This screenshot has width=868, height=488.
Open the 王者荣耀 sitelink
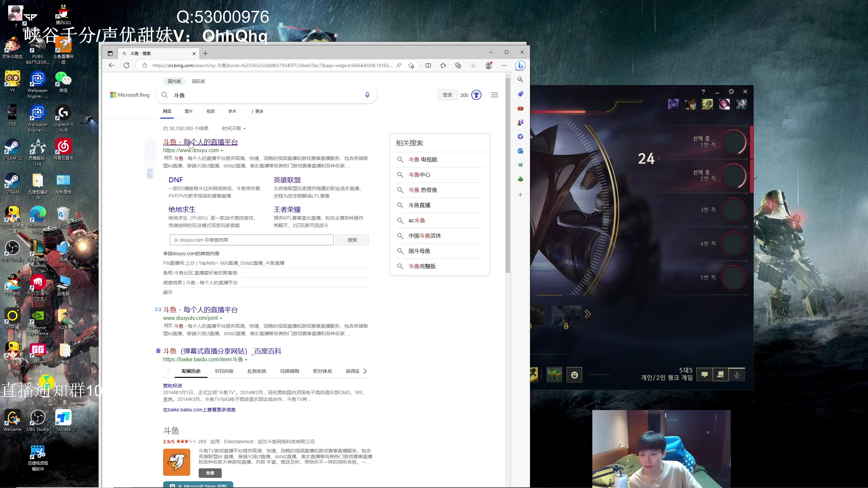click(287, 209)
